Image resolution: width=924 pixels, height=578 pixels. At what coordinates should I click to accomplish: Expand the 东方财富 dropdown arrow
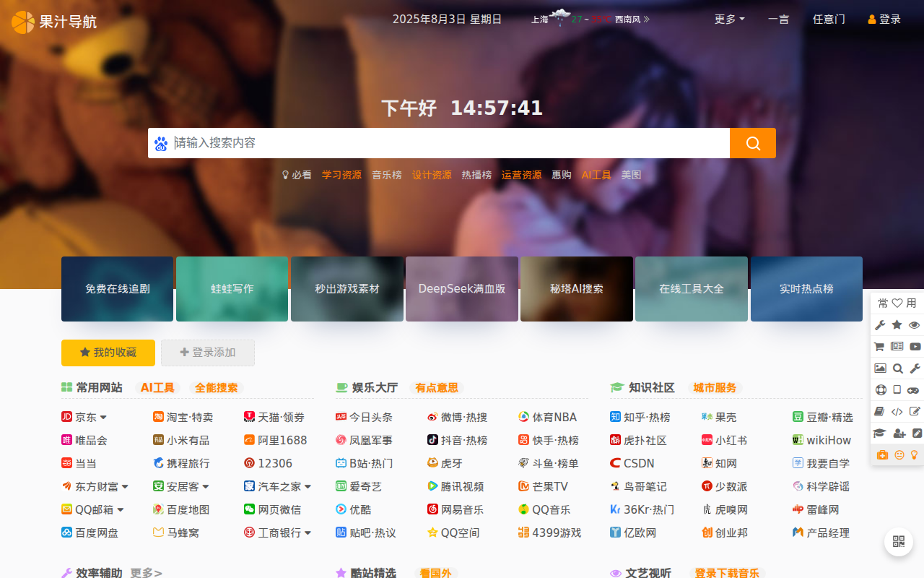[x=125, y=487]
